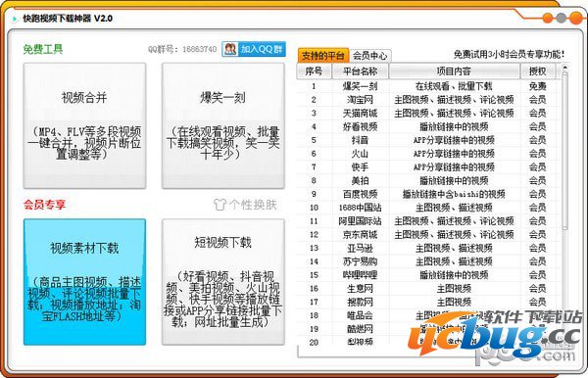This screenshot has height=378, width=588.
Task: Select the 哔哩哔哩 row
Action: point(427,275)
